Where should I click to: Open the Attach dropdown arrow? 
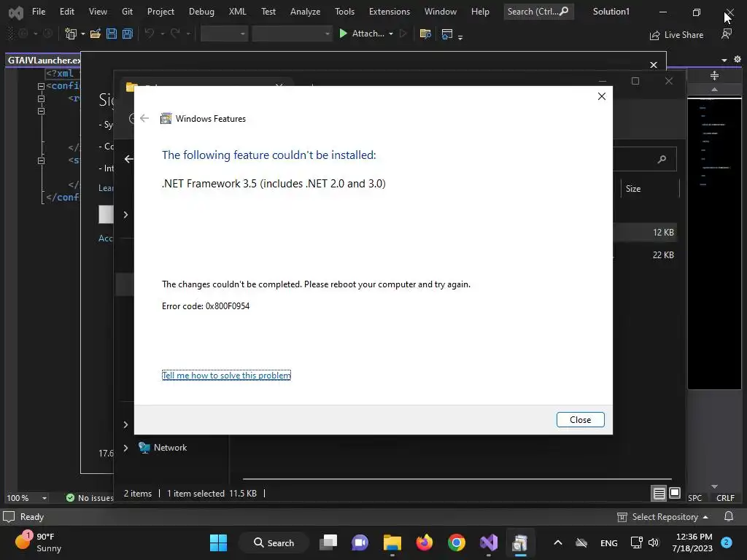[391, 34]
